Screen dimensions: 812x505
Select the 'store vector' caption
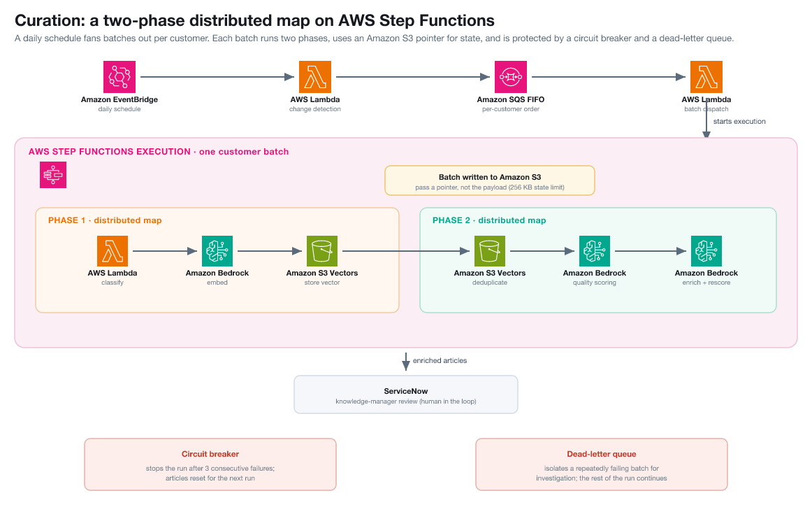click(x=322, y=283)
